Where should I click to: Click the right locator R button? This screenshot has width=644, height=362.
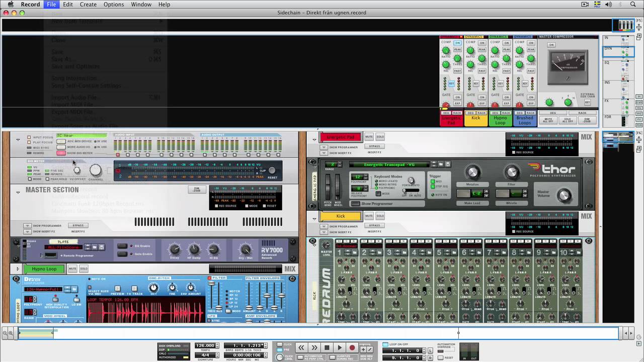(x=430, y=358)
